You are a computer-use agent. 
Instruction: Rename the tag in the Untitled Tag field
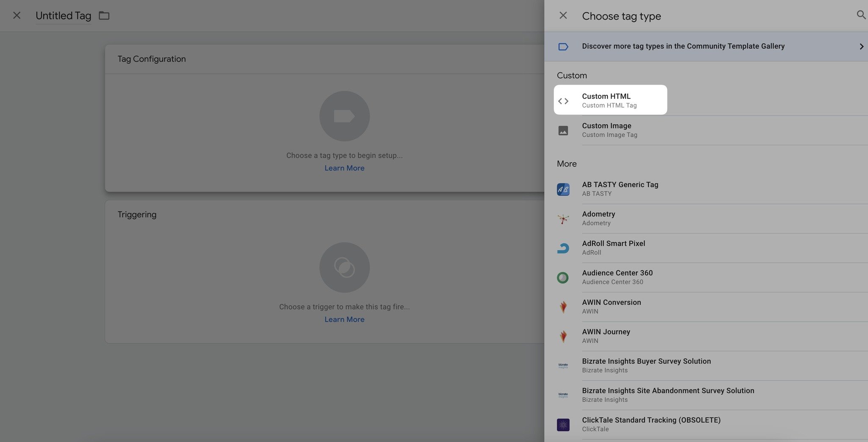(x=63, y=15)
